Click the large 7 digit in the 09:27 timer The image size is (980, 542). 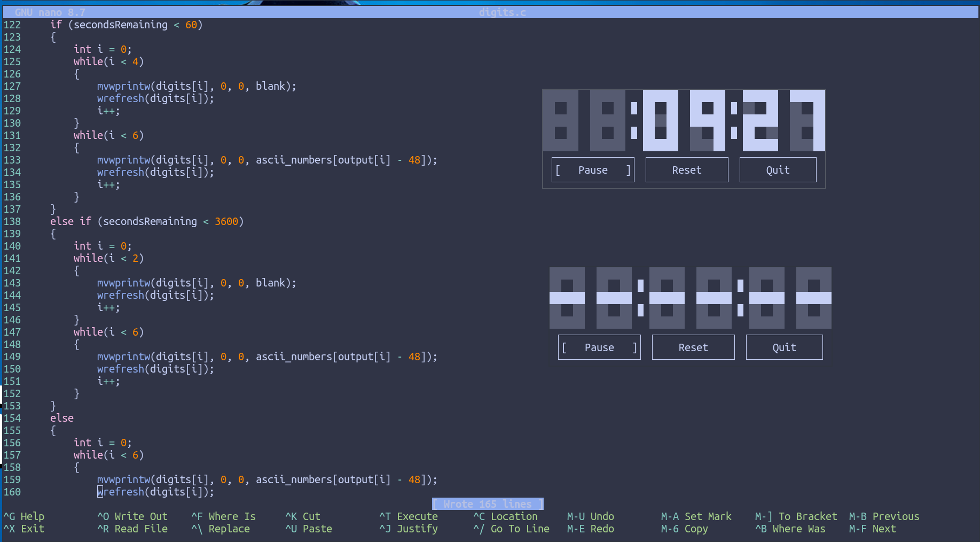pos(807,120)
